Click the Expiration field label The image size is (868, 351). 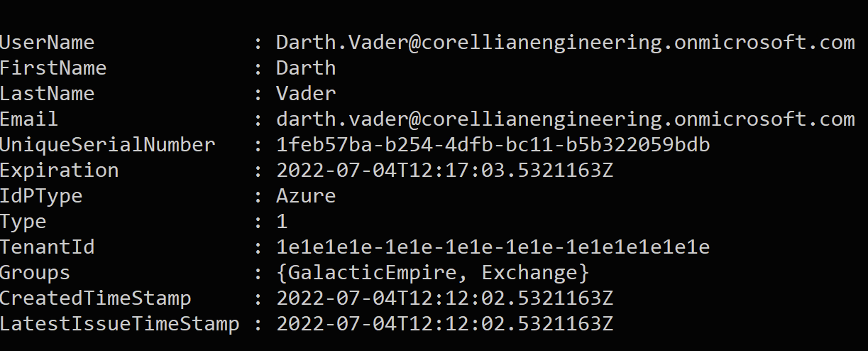coord(60,171)
